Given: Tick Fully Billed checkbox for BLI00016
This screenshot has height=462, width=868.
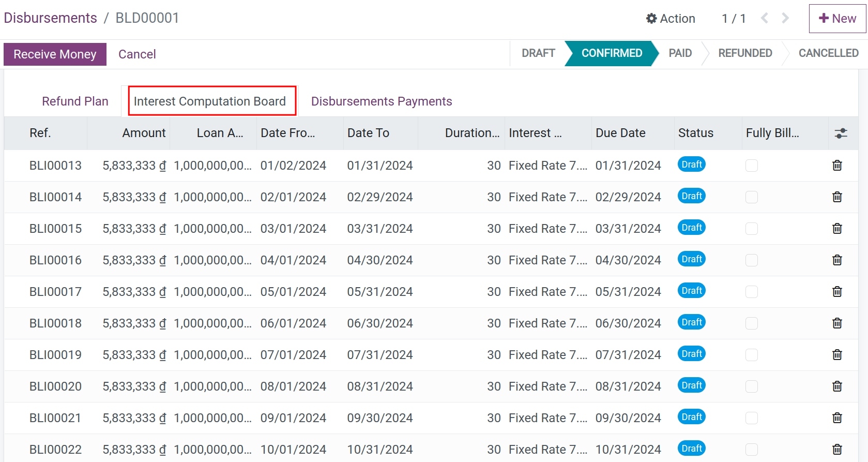Looking at the screenshot, I should point(752,260).
